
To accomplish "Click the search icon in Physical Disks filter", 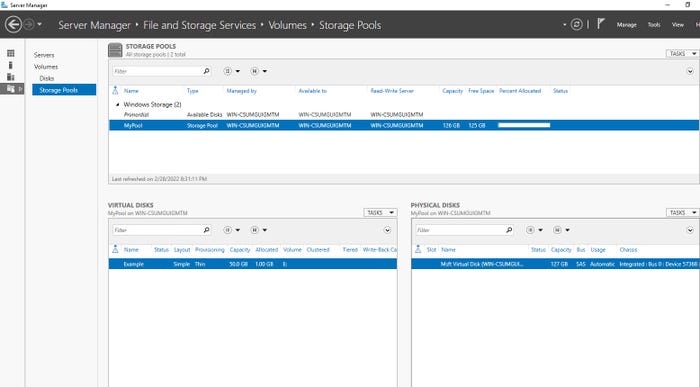I will [x=509, y=230].
